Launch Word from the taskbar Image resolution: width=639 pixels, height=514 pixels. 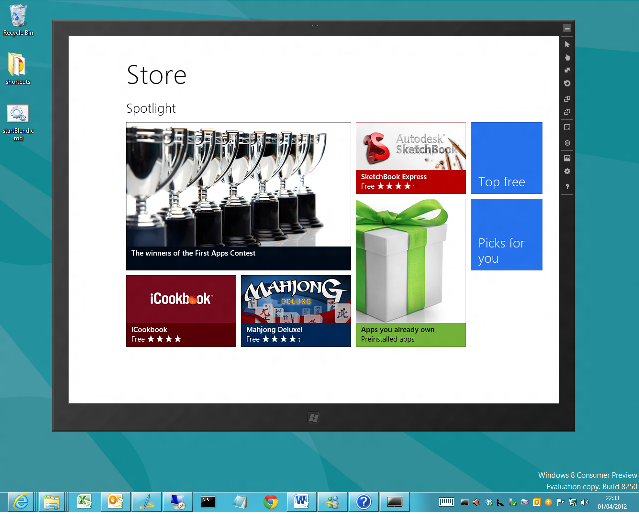(302, 502)
